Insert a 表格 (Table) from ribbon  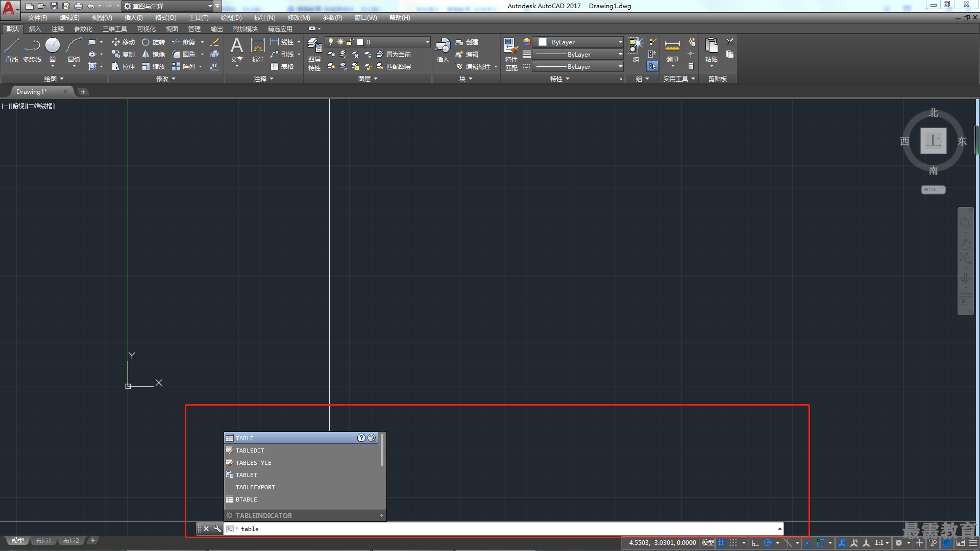282,66
